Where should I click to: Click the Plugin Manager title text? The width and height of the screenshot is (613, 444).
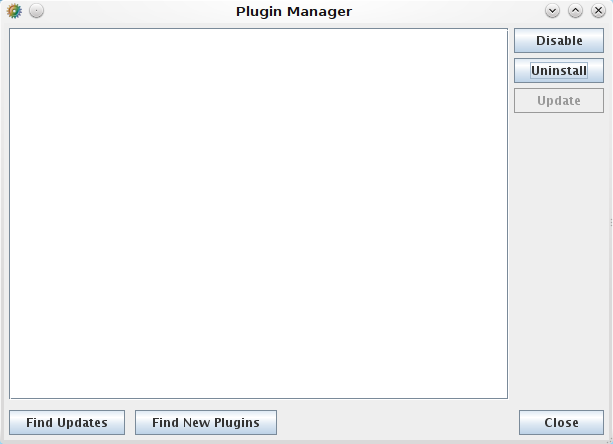(x=294, y=12)
